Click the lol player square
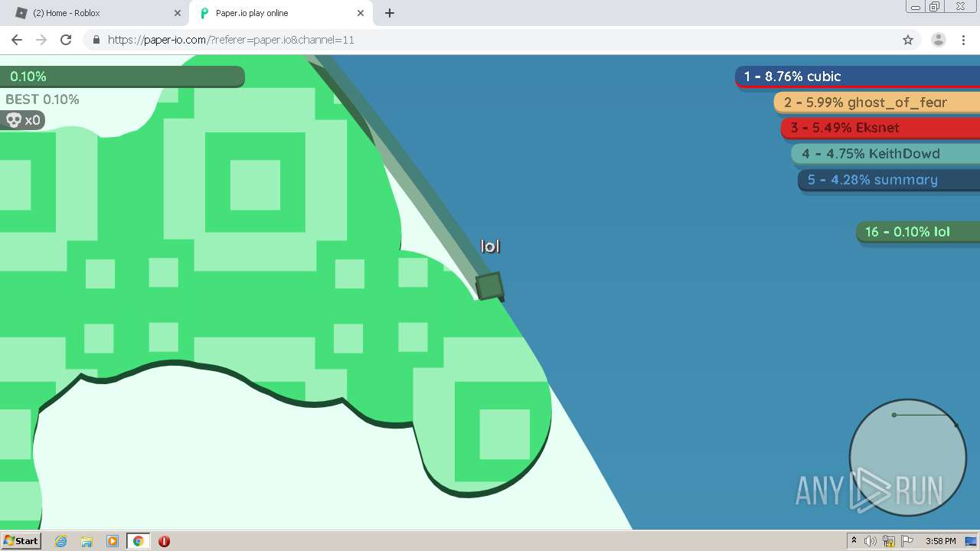 (489, 286)
